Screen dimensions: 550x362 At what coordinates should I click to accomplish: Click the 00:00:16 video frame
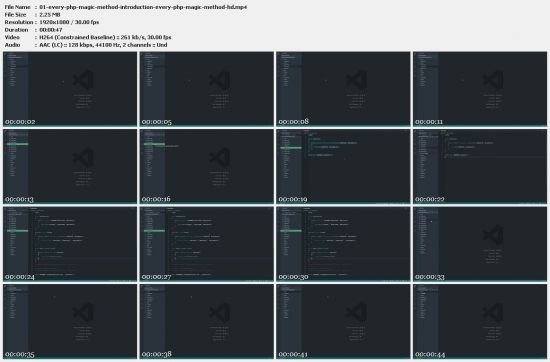(207, 166)
